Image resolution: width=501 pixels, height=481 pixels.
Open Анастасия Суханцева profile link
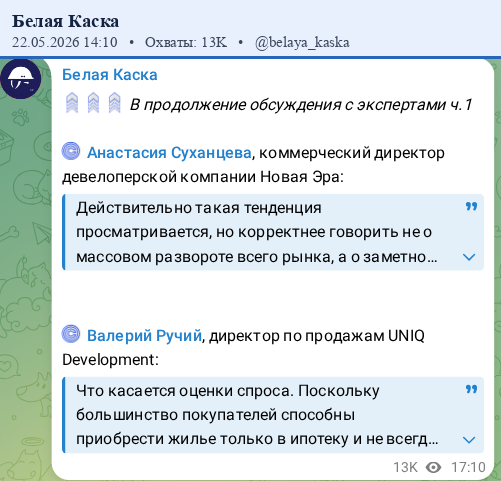click(x=169, y=153)
